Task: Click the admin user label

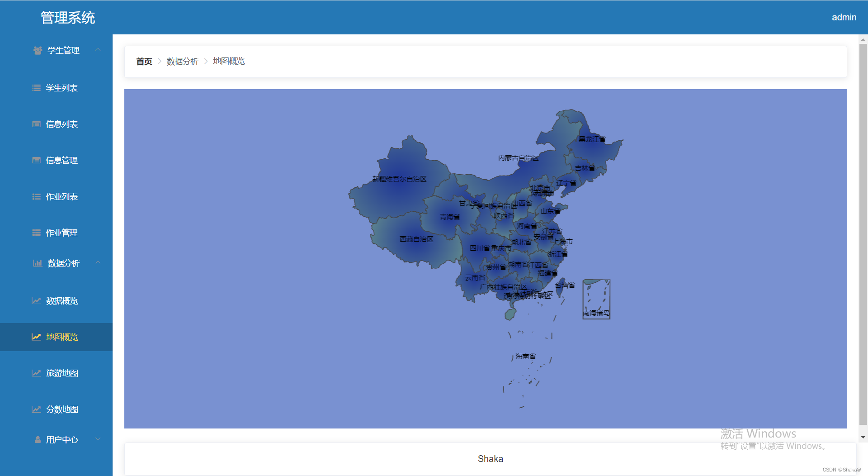Action: (x=844, y=17)
